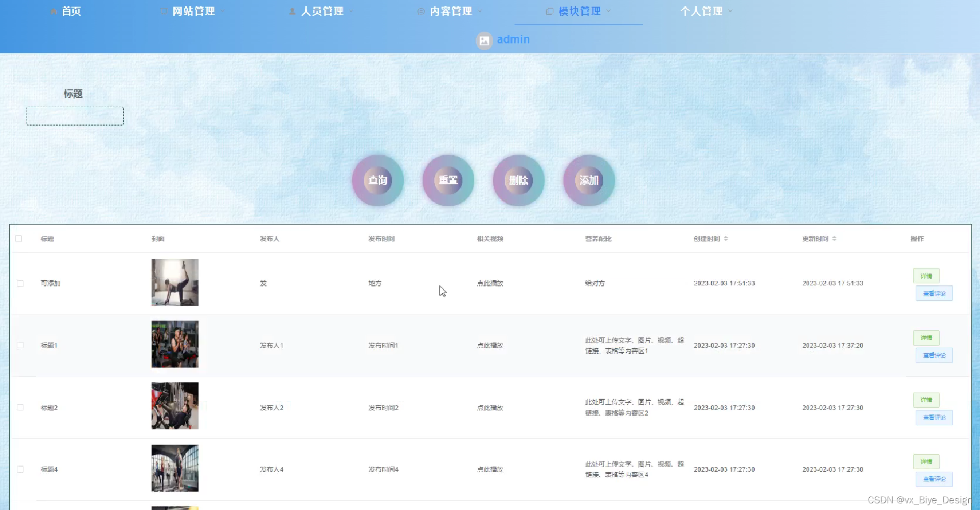Click the 2023-02-03 17:37:20 update time
The height and width of the screenshot is (510, 980).
point(832,346)
